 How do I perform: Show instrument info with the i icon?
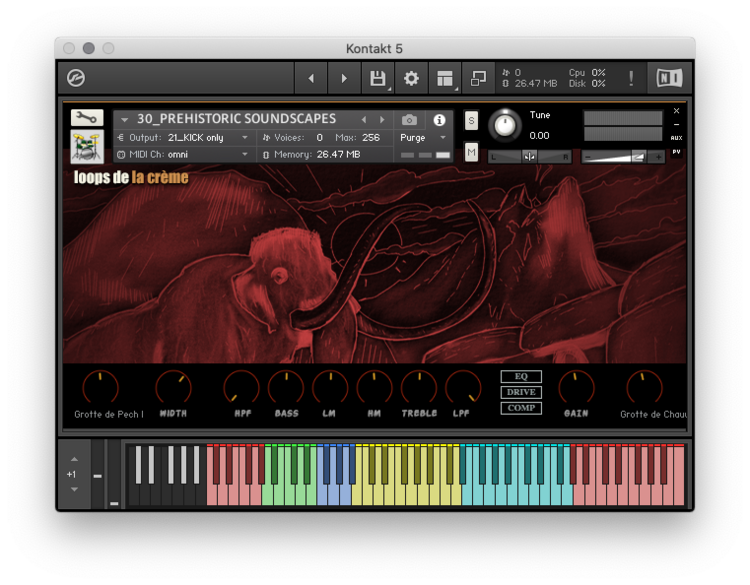point(439,120)
